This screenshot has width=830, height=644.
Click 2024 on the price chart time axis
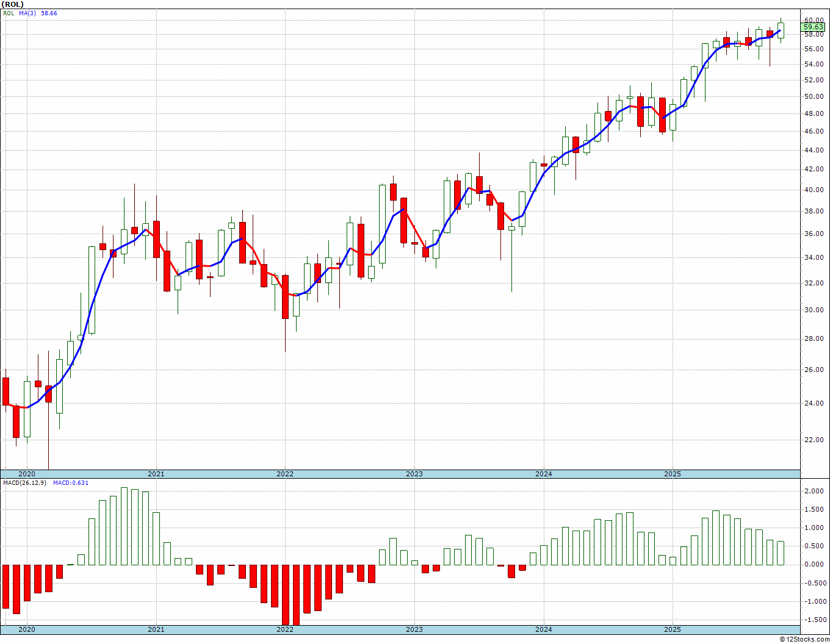pos(543,474)
